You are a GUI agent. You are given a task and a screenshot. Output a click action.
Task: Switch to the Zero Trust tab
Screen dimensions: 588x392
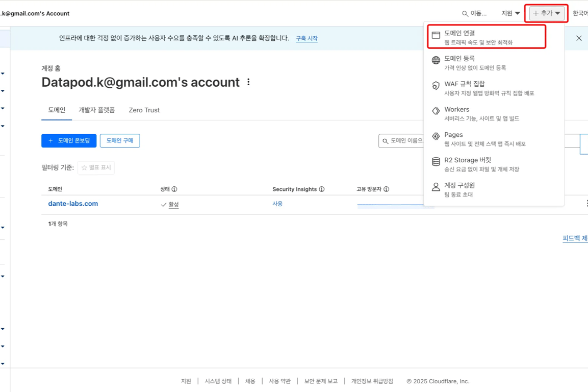(144, 110)
